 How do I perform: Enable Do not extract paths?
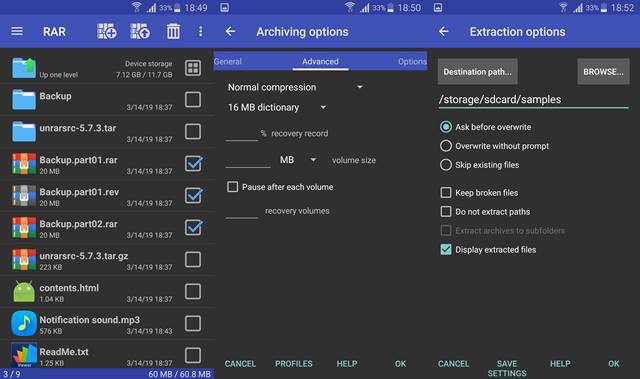[x=446, y=211]
